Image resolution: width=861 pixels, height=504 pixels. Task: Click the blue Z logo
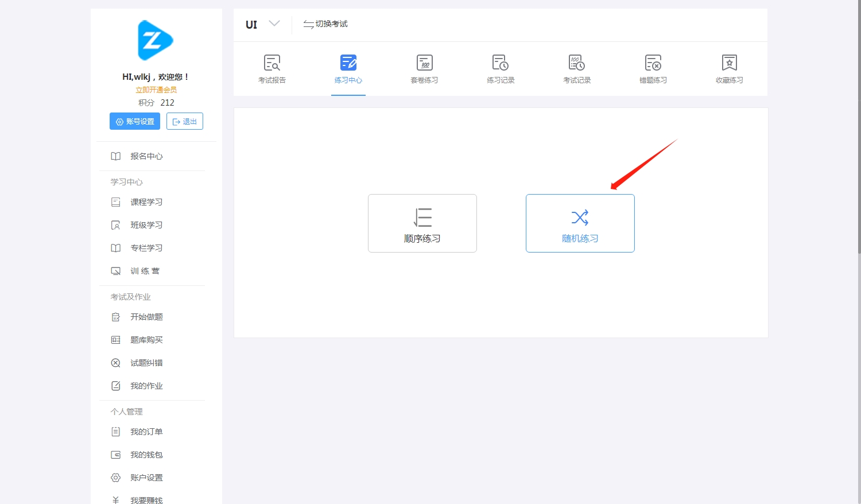pyautogui.click(x=155, y=40)
